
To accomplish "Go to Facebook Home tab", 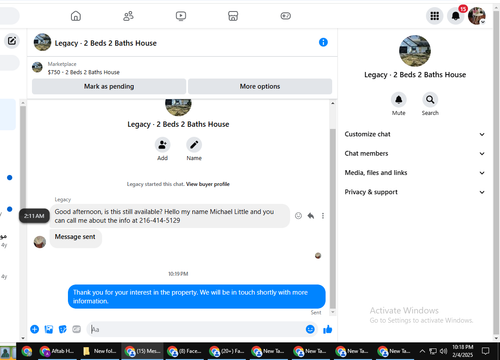I will [x=76, y=16].
